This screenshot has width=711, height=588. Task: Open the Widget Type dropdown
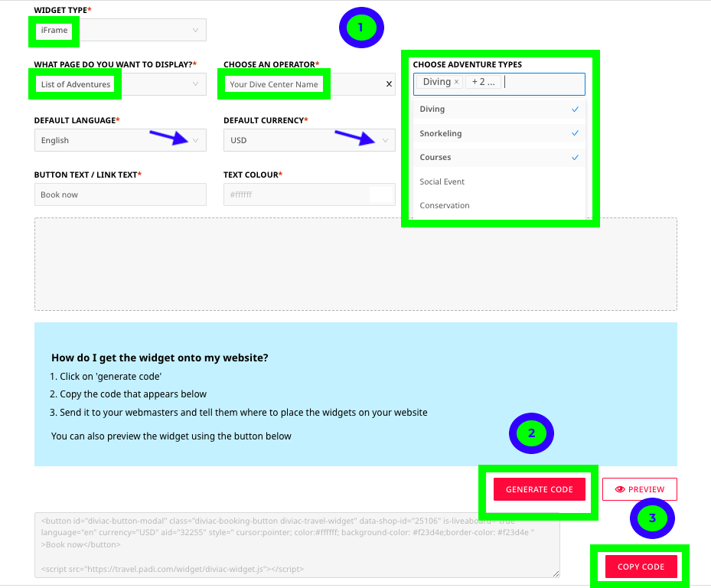[x=195, y=31]
